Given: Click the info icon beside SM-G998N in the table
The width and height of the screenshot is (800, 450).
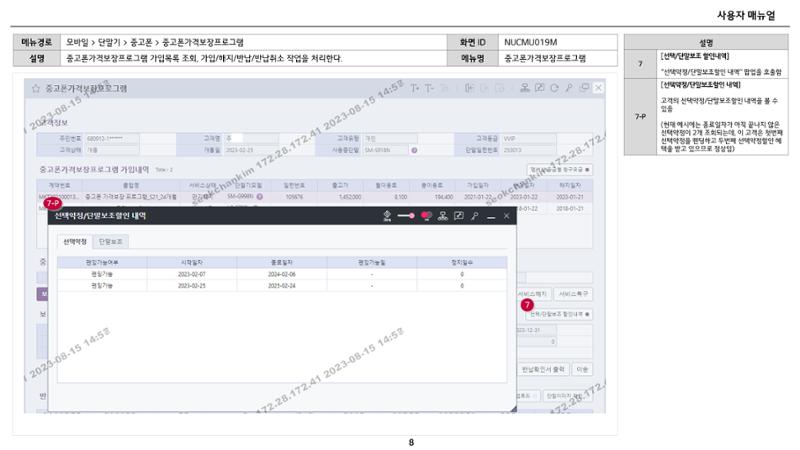Looking at the screenshot, I should [260, 196].
